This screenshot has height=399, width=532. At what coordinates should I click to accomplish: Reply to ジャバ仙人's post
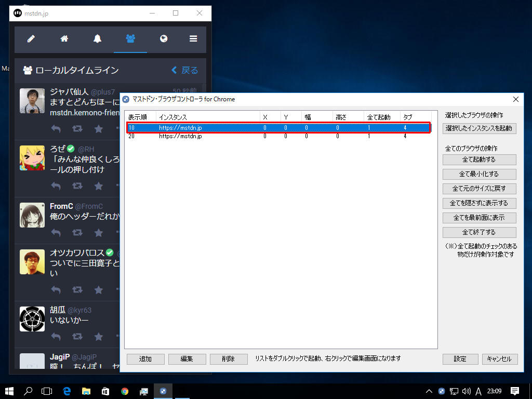pyautogui.click(x=56, y=129)
